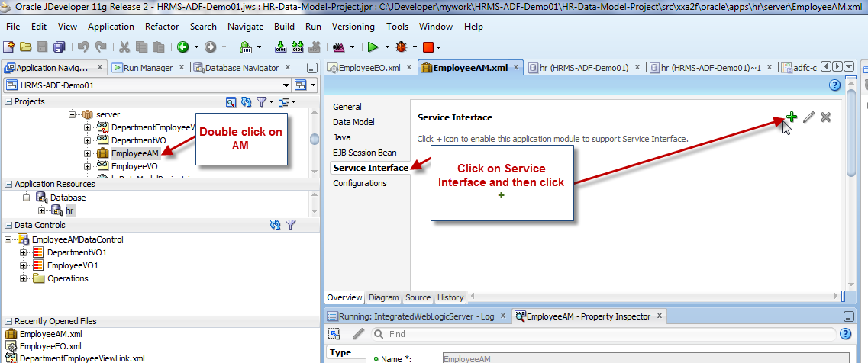Screen dimensions: 868x363
Task: Select the Java category
Action: pos(341,137)
